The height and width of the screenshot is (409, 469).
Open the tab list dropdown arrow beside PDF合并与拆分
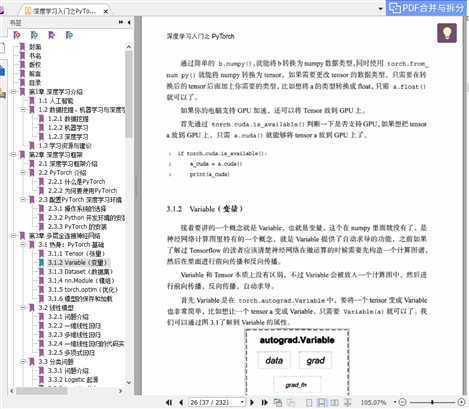(x=380, y=9)
